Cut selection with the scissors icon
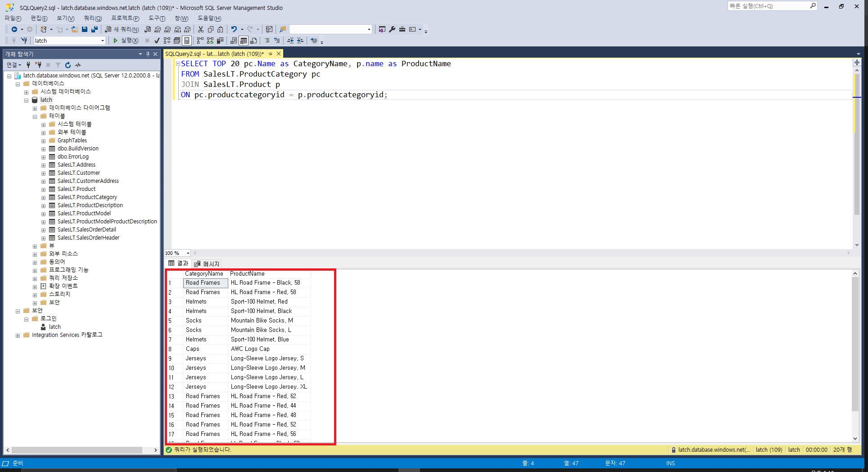 coord(201,29)
